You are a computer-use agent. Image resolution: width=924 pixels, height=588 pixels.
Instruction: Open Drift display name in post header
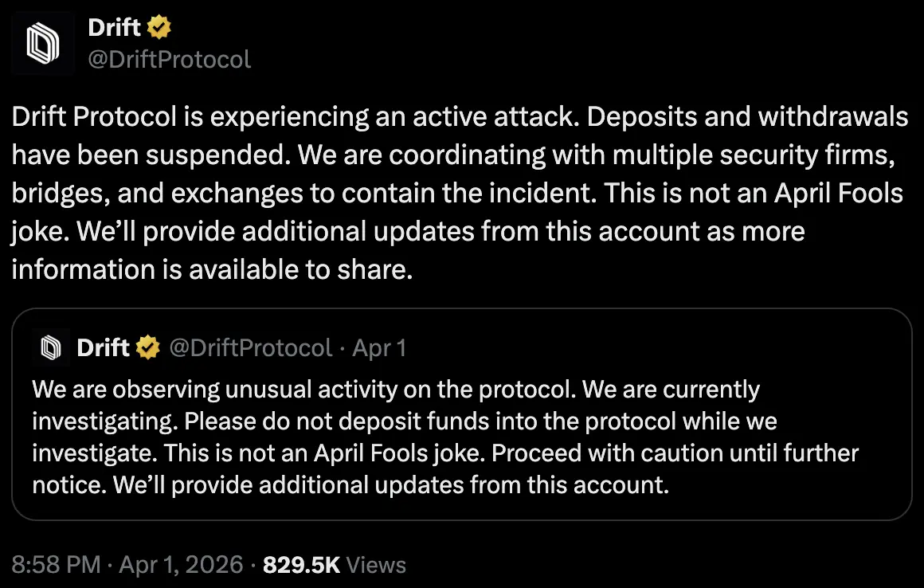point(115,29)
